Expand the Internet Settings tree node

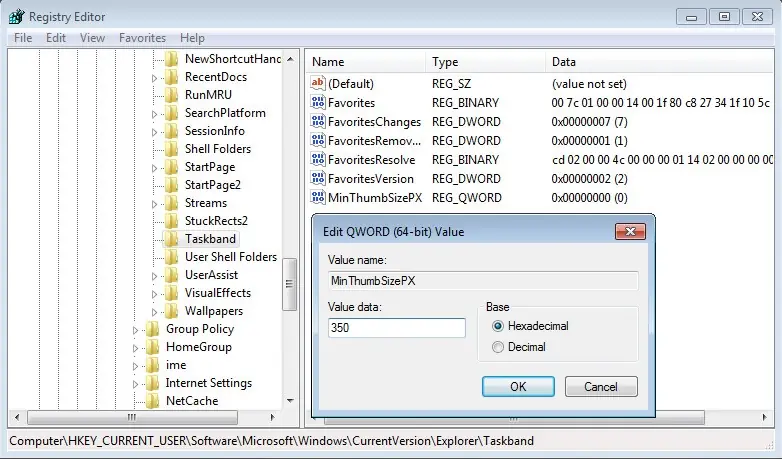[135, 384]
